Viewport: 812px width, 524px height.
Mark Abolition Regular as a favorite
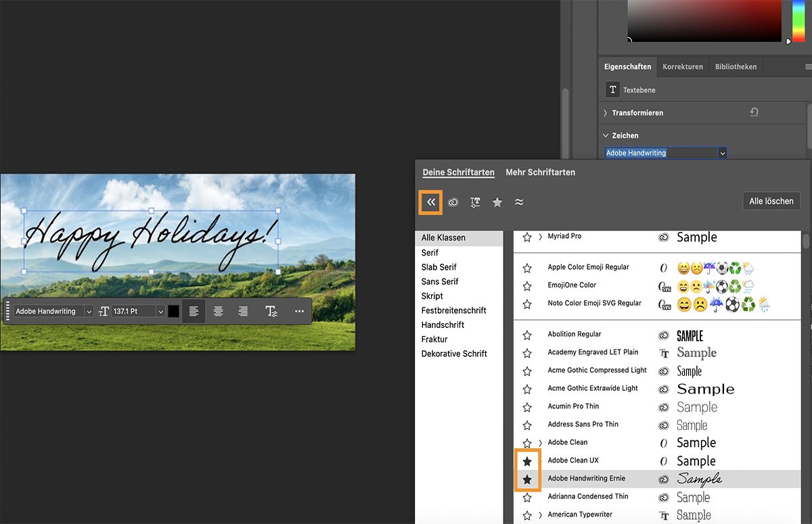tap(527, 334)
